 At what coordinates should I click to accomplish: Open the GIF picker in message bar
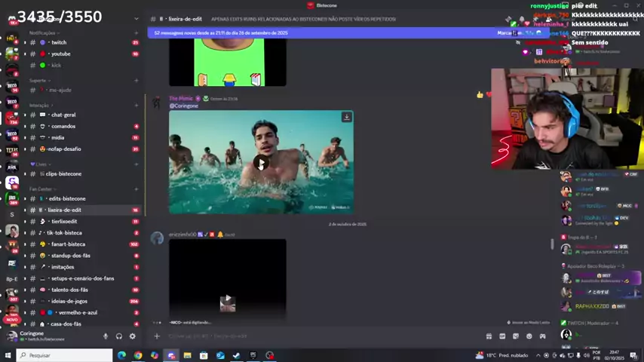[x=502, y=336]
